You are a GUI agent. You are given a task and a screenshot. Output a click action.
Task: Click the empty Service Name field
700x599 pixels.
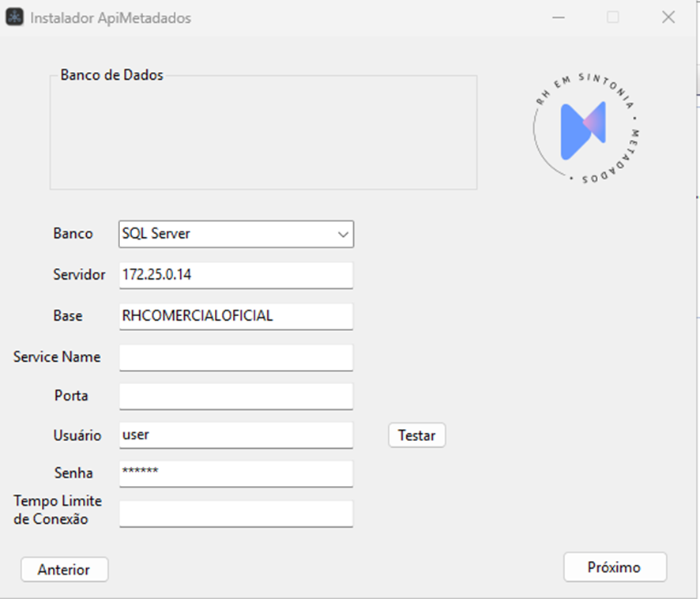coord(235,357)
